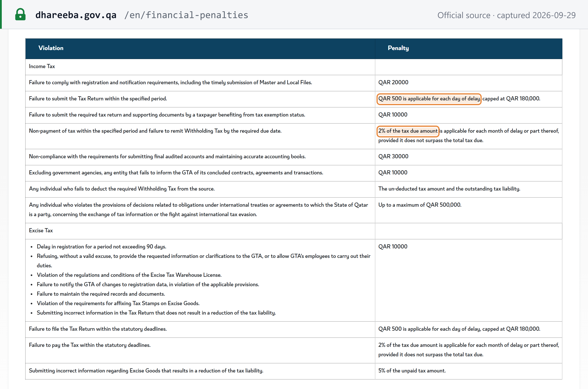This screenshot has height=389, width=588.
Task: Click the Income Tax '2% of the tax due amount' penalty
Action: click(x=408, y=131)
